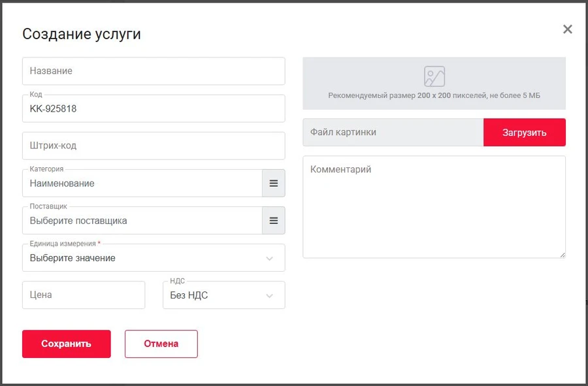Open the НДС dropdown showing Без НДС

coord(216,295)
